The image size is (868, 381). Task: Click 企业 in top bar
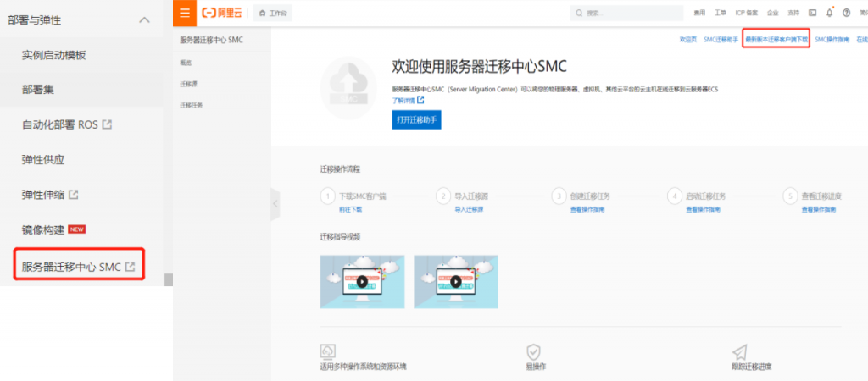772,13
